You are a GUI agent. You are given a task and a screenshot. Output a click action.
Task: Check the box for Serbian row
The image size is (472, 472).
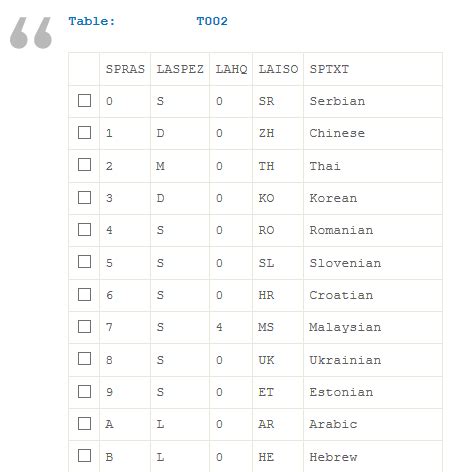point(84,100)
